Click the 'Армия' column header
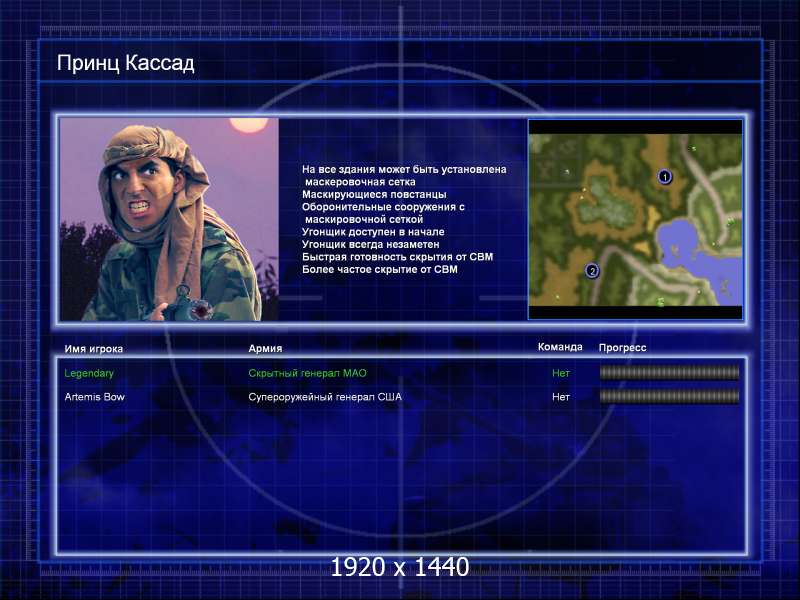The width and height of the screenshot is (800, 600). tap(265, 348)
